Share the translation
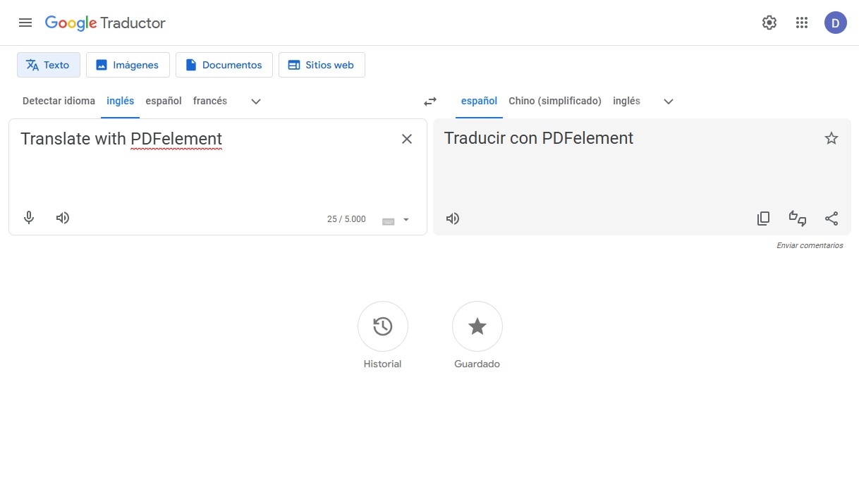This screenshot has width=859, height=504. [831, 219]
